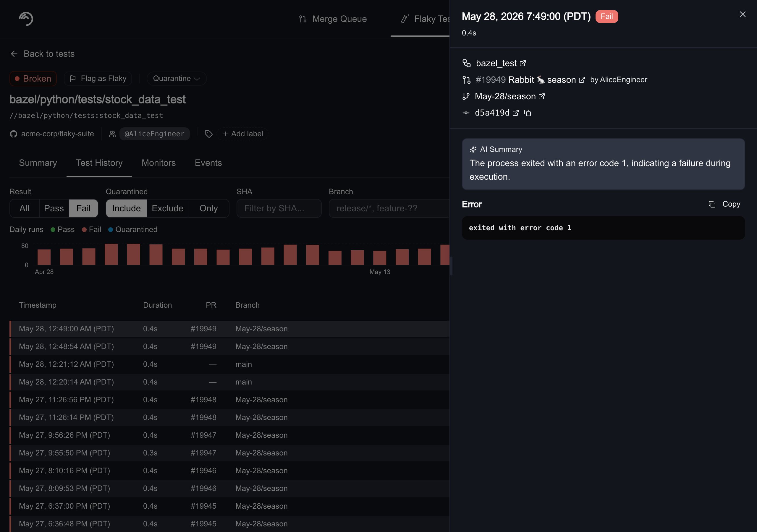Click the Broken status badge

[x=33, y=78]
